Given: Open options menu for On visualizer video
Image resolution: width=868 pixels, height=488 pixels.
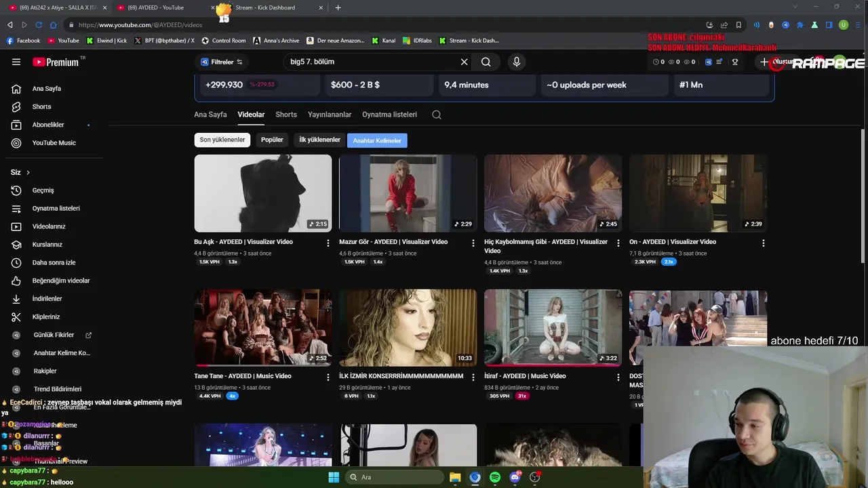Looking at the screenshot, I should pos(764,243).
